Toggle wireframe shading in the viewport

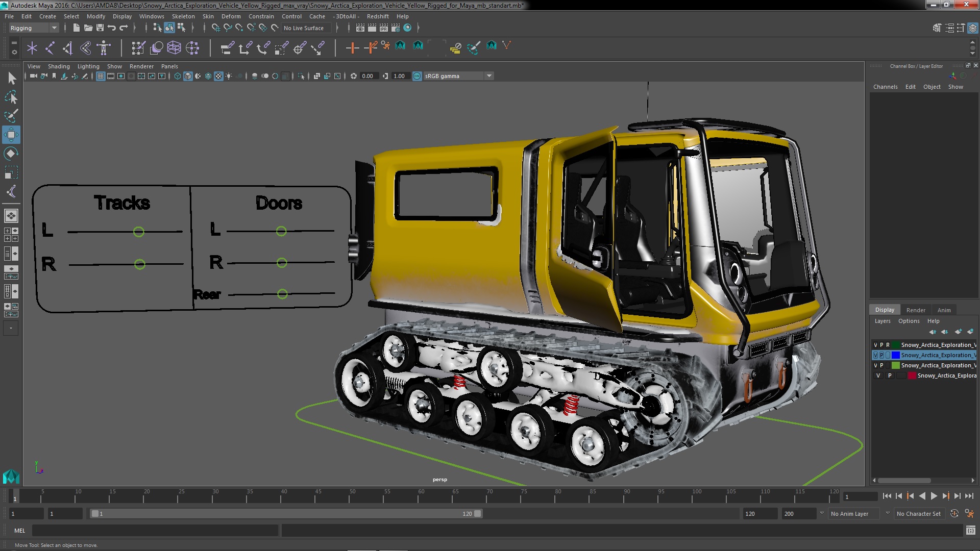178,76
